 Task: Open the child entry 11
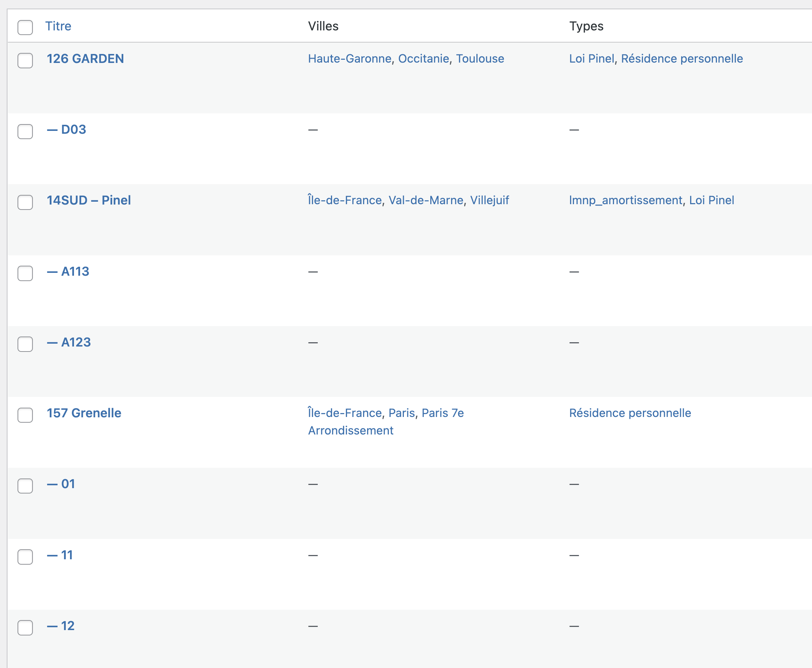(60, 555)
